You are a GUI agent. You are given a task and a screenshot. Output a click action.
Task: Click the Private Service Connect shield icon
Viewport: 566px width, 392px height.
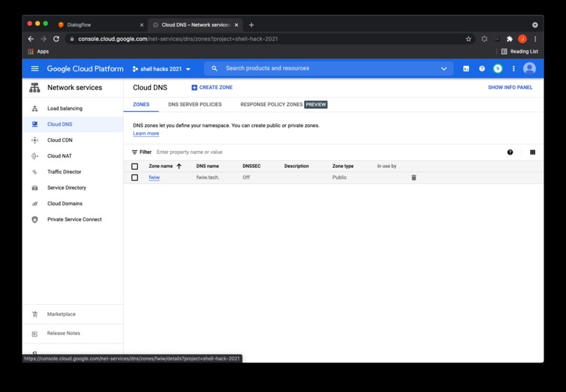coord(34,219)
